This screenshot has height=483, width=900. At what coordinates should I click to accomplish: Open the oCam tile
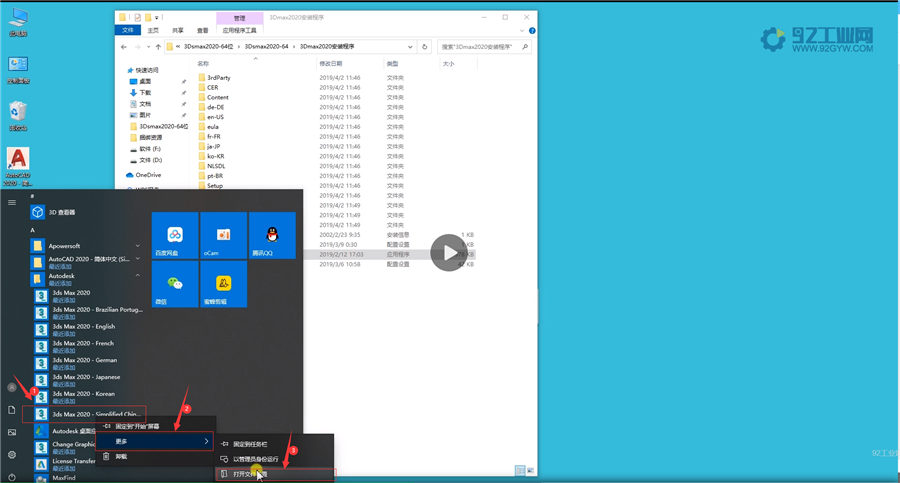click(223, 235)
